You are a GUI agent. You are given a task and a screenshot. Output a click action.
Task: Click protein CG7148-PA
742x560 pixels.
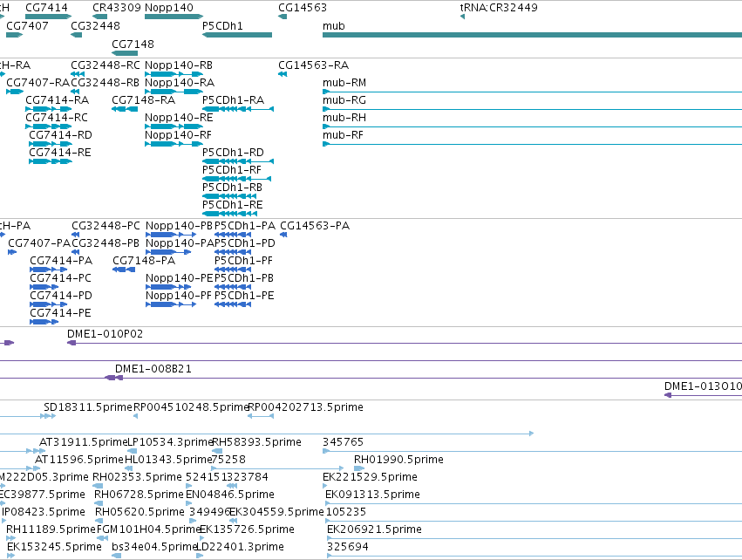point(124,270)
